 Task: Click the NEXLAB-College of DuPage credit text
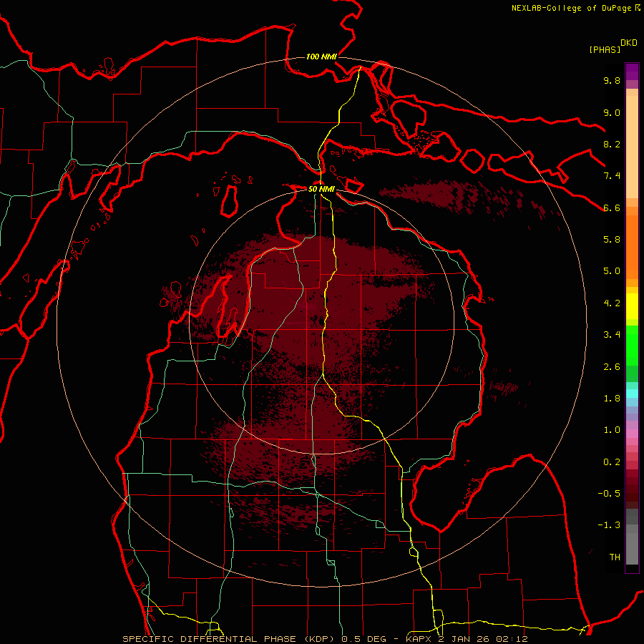[x=572, y=8]
